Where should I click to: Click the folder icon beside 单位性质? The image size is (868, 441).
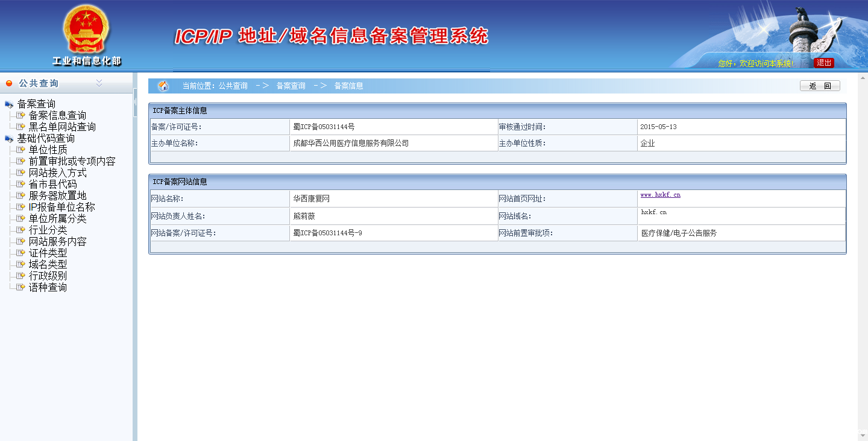[x=21, y=150]
